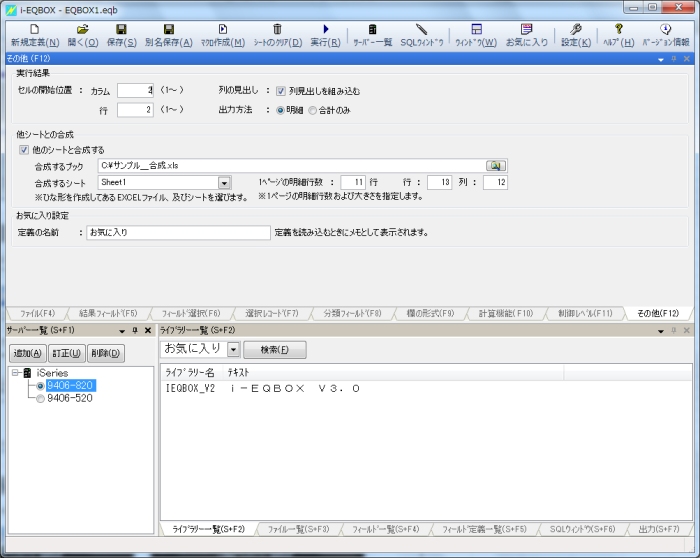Open サーバー一覧 panel dropdown arrow

(x=122, y=331)
